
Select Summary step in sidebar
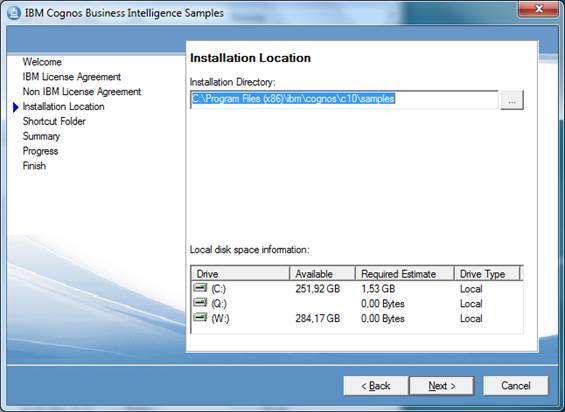coord(41,136)
